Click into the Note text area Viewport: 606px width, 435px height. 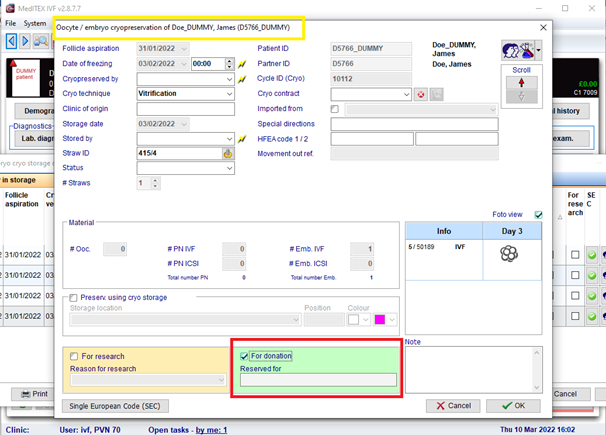(469, 370)
